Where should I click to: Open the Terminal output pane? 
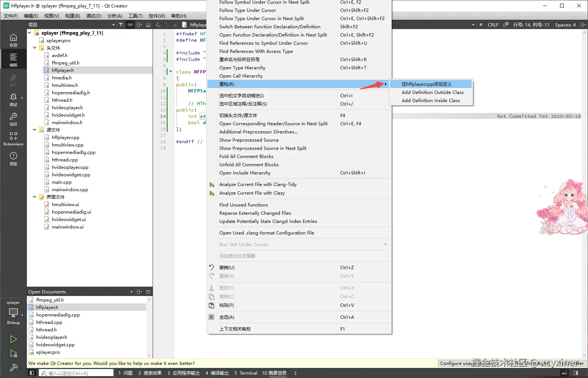245,373
